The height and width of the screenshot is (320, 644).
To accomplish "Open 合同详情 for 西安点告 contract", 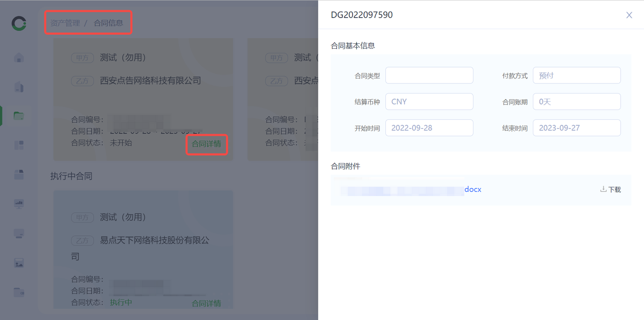I will point(206,144).
